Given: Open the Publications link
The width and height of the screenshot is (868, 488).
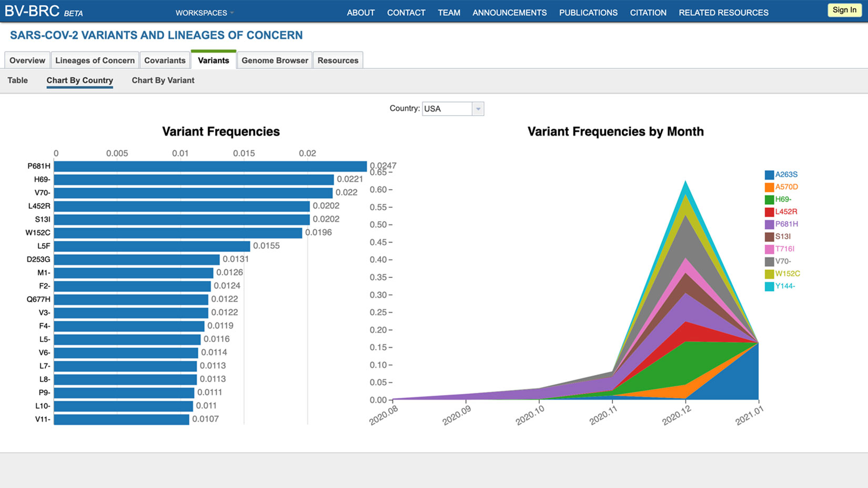Looking at the screenshot, I should coord(588,13).
